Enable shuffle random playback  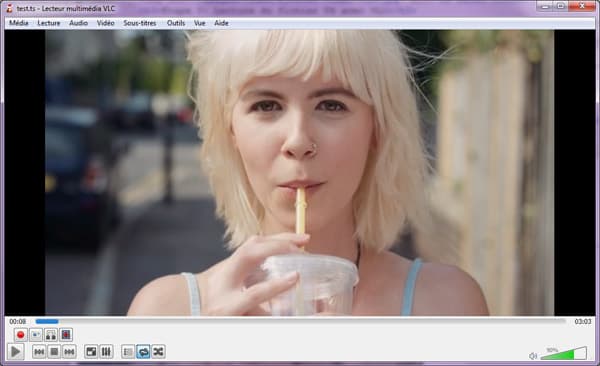158,351
